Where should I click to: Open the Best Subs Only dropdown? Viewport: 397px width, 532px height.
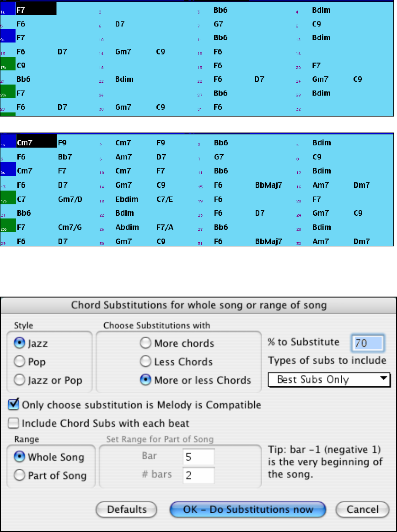(329, 379)
